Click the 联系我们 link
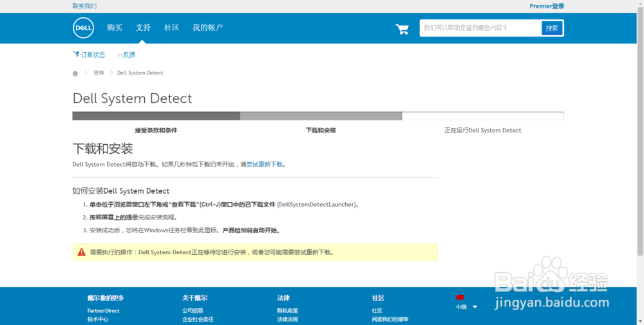Screen dimensions: 644x325 pos(84,6)
